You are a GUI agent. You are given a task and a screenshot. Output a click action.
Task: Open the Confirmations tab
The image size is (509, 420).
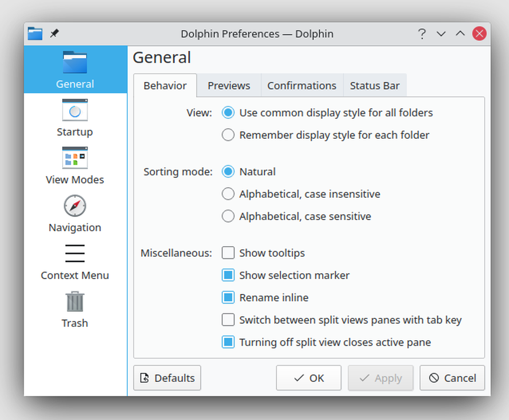[302, 85]
